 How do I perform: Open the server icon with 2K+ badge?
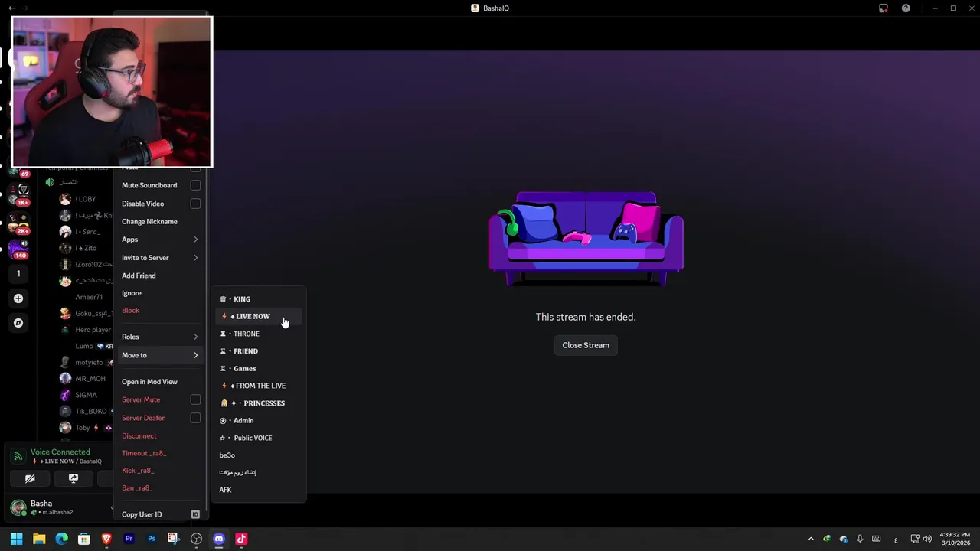(x=18, y=223)
